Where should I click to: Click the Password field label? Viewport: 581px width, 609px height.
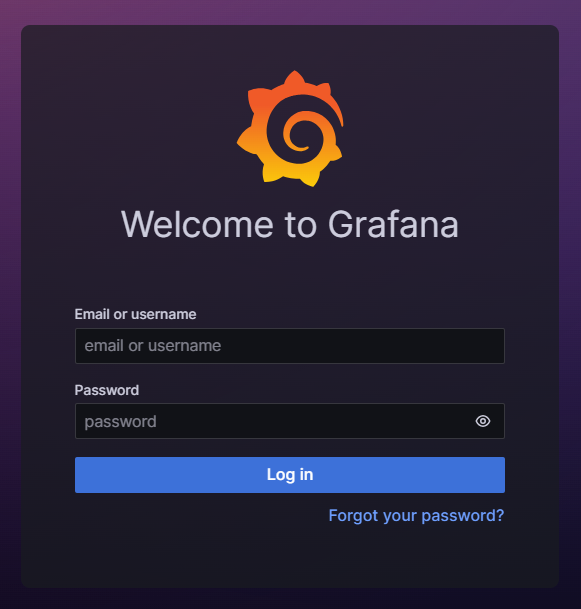point(107,390)
